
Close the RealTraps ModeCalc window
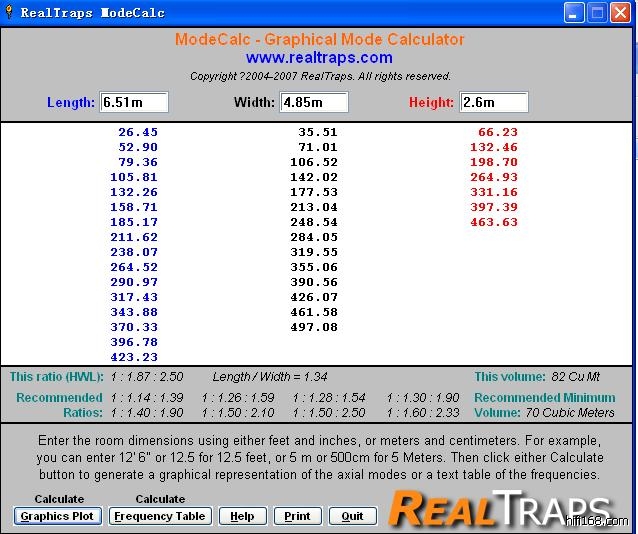621,13
